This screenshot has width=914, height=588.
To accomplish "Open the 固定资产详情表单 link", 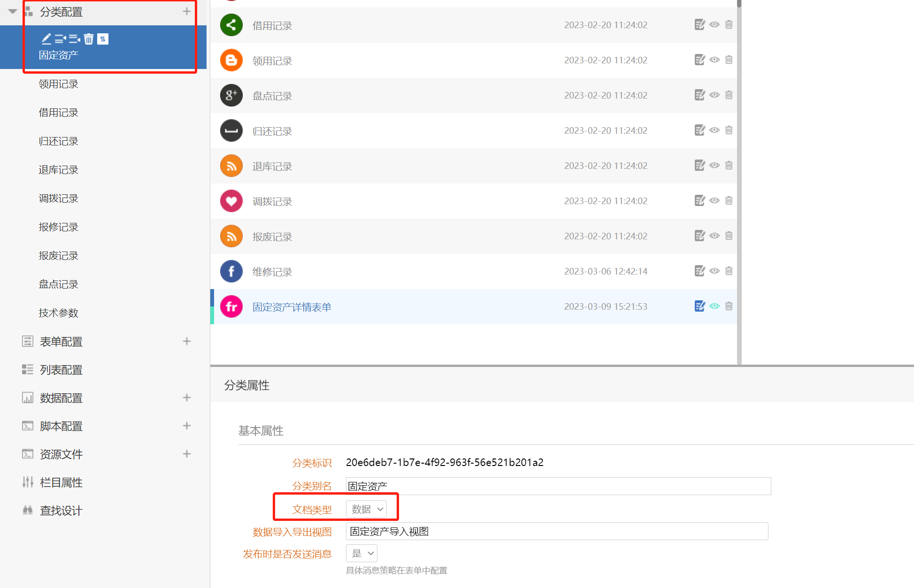I will coord(292,307).
